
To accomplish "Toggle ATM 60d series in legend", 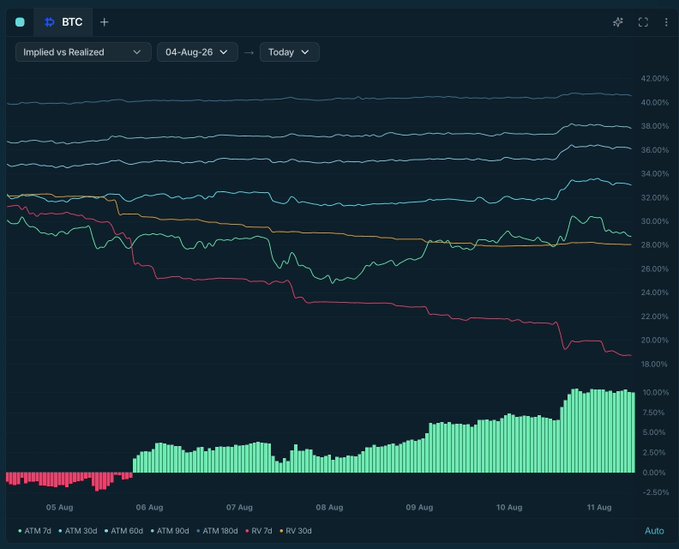I will pos(123,531).
